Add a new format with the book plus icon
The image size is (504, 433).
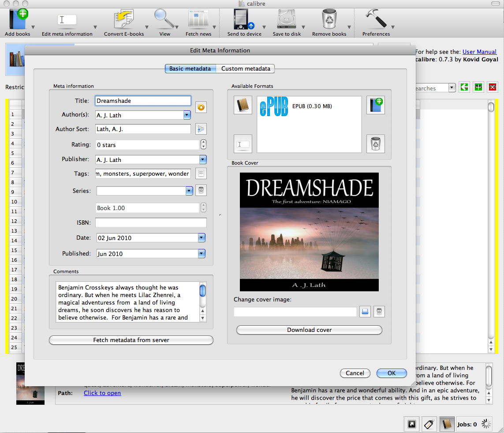pos(375,105)
